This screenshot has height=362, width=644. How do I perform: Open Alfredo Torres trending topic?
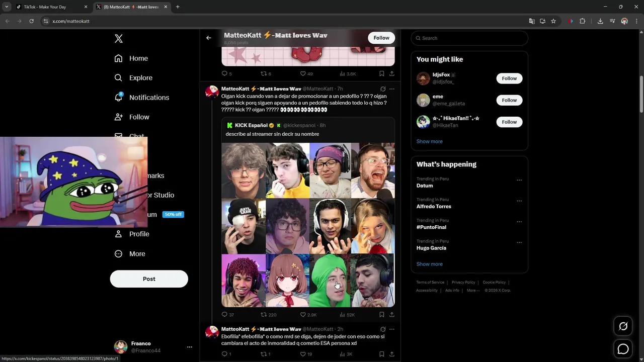coord(434,207)
